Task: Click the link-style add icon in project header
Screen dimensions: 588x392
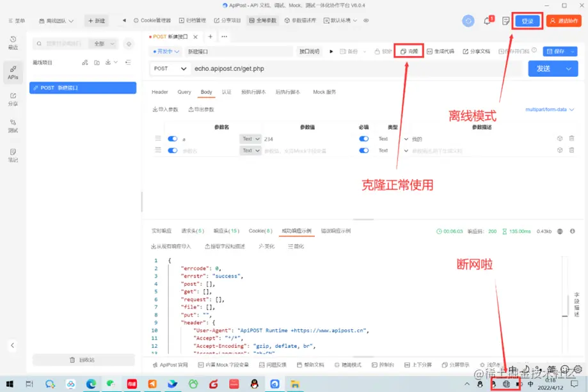Action: coord(85,63)
